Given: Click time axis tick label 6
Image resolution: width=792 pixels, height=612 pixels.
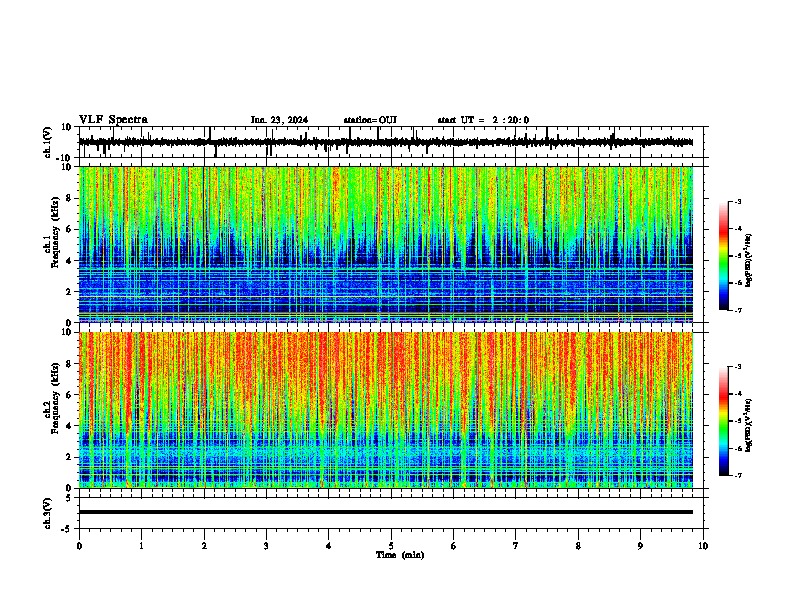Looking at the screenshot, I should 454,546.
